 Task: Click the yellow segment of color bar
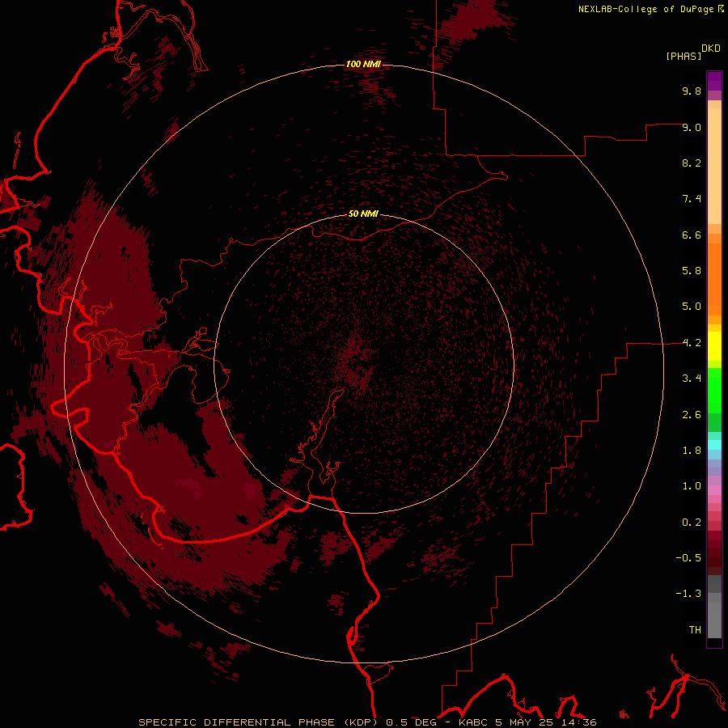pos(714,346)
